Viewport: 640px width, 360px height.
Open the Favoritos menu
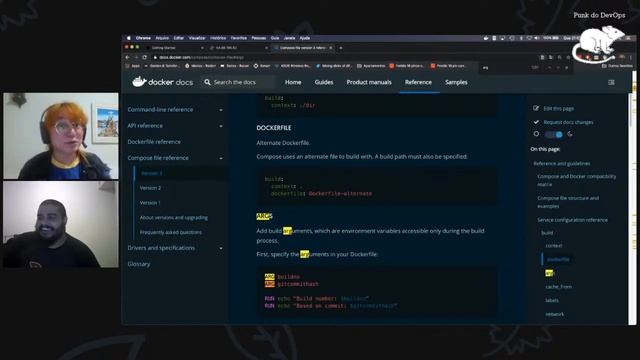coord(239,38)
